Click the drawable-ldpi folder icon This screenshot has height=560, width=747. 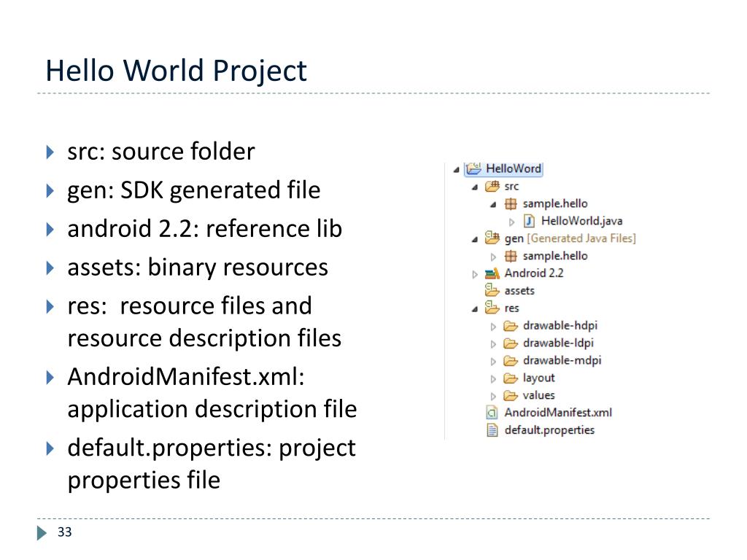click(511, 343)
